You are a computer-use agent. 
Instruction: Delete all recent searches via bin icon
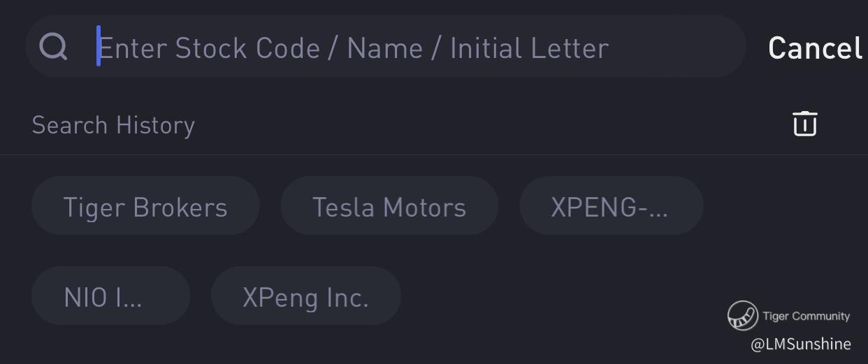click(x=804, y=124)
